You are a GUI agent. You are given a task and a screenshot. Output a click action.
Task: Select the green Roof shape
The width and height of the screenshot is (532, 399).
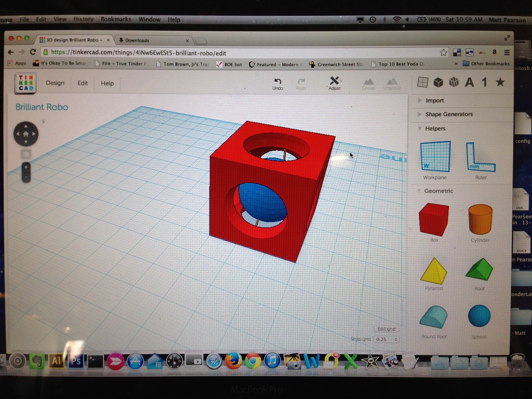click(479, 274)
